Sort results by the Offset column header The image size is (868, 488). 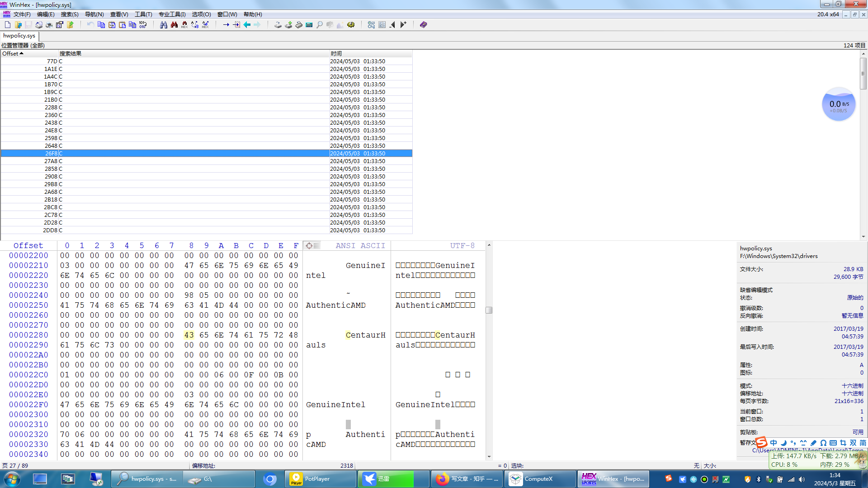pyautogui.click(x=13, y=53)
